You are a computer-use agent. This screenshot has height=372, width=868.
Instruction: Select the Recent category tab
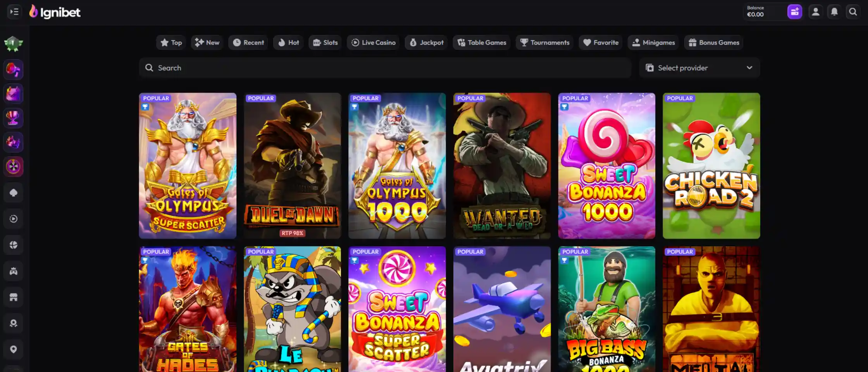[x=248, y=43]
